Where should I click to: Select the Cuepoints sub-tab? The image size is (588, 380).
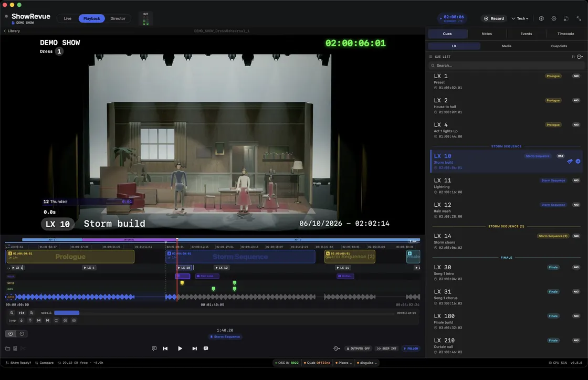tap(559, 46)
